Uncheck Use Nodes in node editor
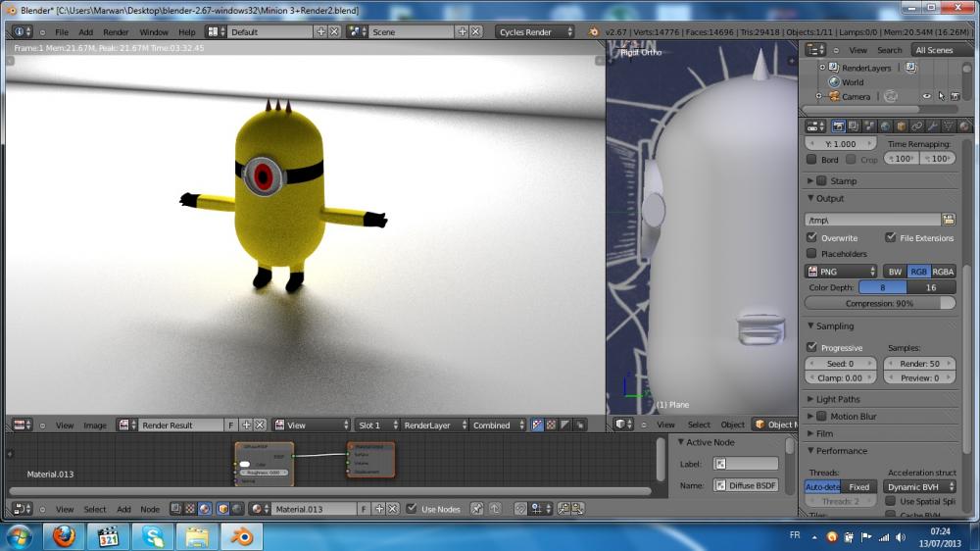This screenshot has height=551, width=980. point(413,509)
